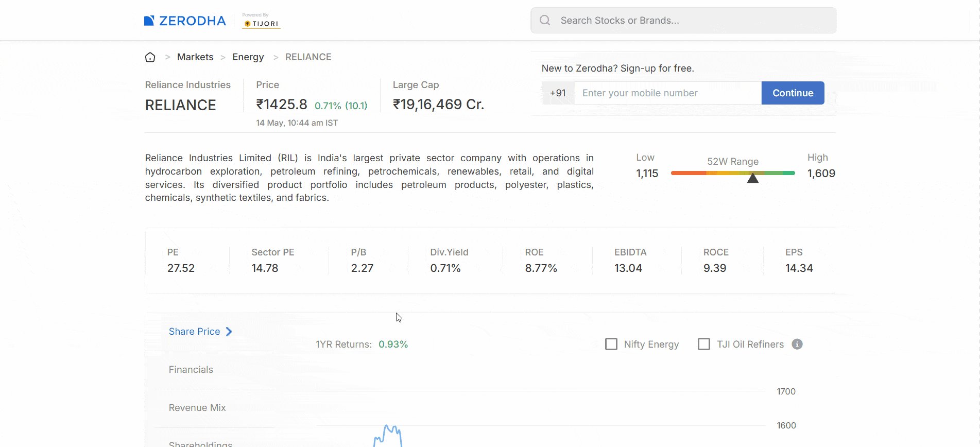Image resolution: width=980 pixels, height=447 pixels.
Task: Click the 52W range color bar
Action: (x=733, y=173)
